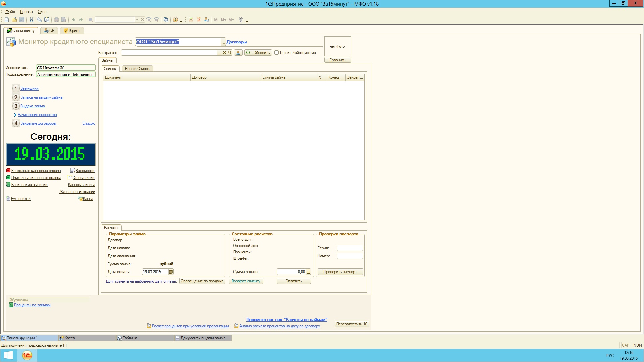Open the Файл menu

(10, 12)
